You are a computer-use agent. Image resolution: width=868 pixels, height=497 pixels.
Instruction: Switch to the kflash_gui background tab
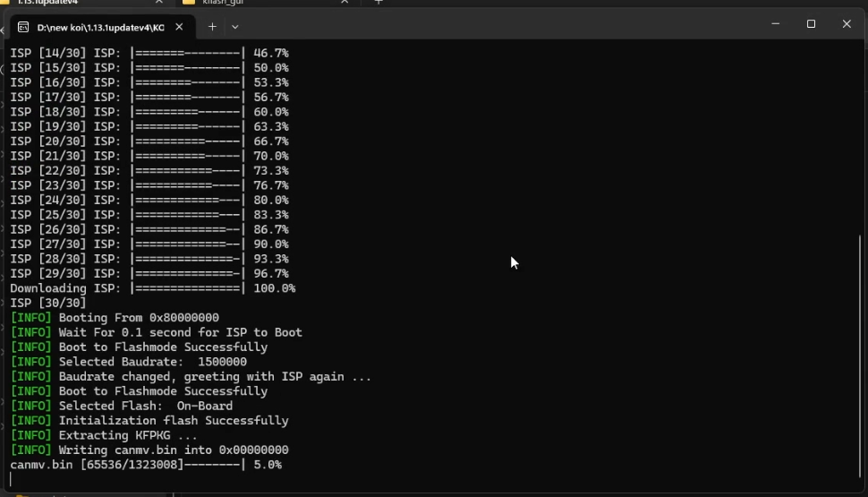[x=260, y=3]
